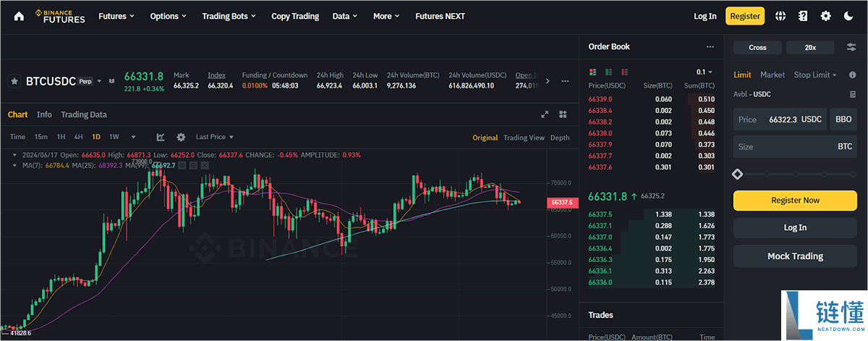Switch to the Trading Data tab
868x341 pixels.
point(84,114)
